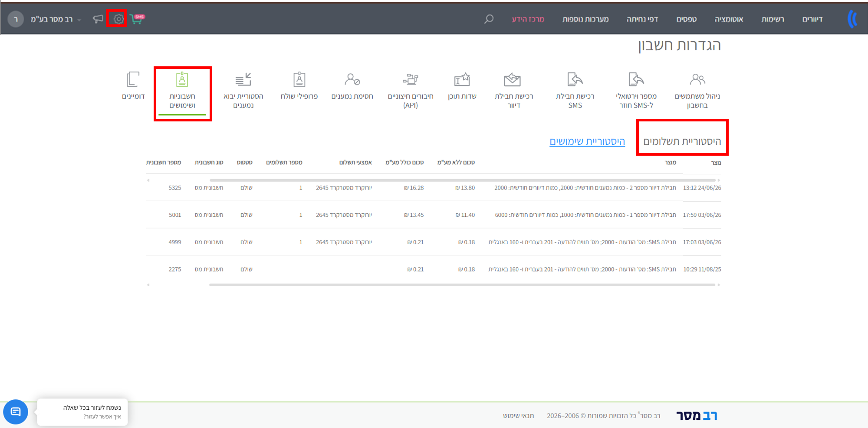The width and height of the screenshot is (868, 428).
Task: Click the נשמח לעזור בכל שאלה chat bubble
Action: click(x=82, y=412)
